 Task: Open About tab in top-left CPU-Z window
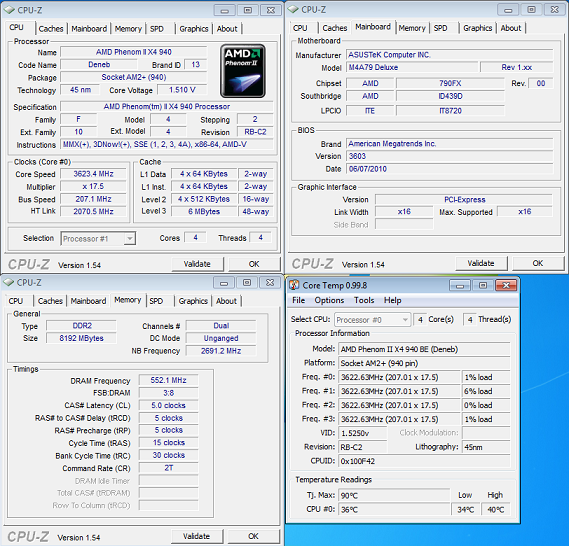[x=227, y=29]
